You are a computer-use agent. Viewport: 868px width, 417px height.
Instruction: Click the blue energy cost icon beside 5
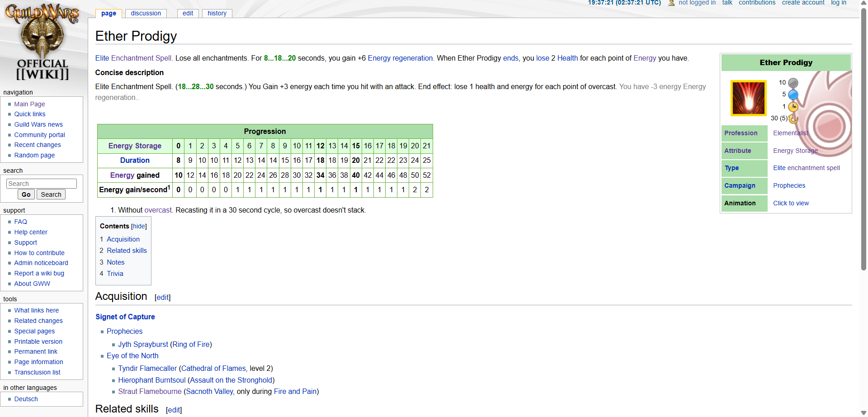click(x=793, y=95)
